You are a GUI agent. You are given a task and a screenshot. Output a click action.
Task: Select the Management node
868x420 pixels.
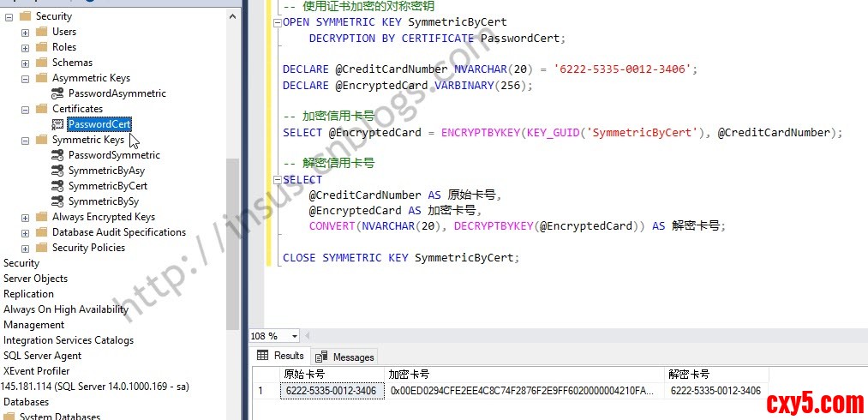pyautogui.click(x=33, y=325)
